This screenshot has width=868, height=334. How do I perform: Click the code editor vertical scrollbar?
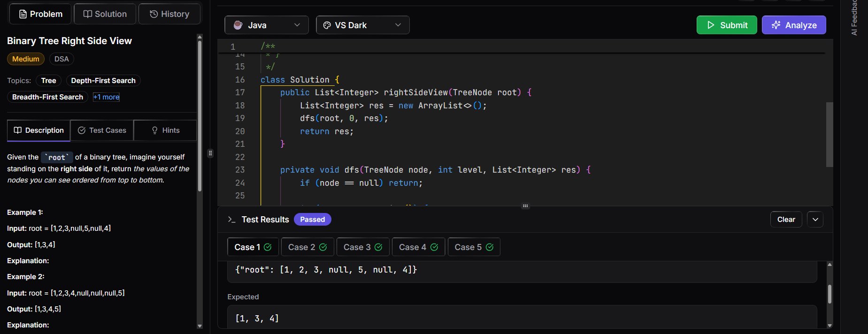click(x=829, y=135)
